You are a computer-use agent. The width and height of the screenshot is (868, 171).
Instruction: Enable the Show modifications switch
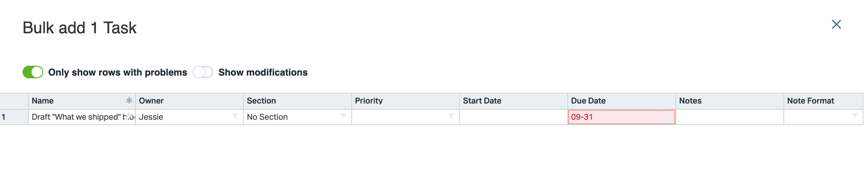pos(203,72)
